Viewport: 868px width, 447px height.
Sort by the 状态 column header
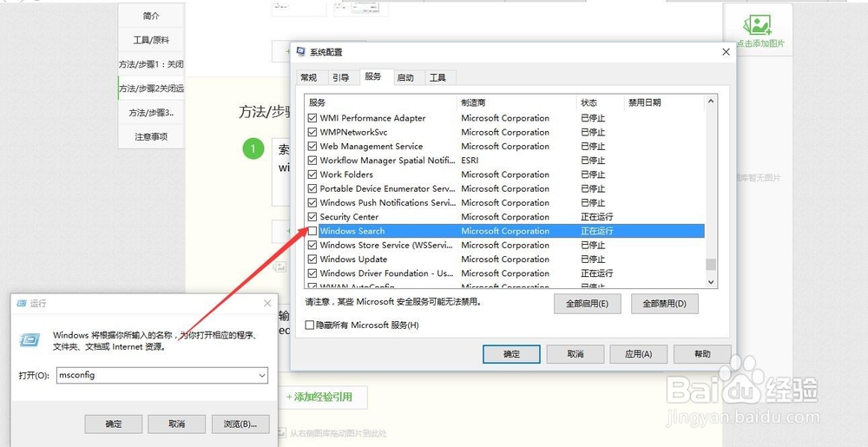pos(600,103)
